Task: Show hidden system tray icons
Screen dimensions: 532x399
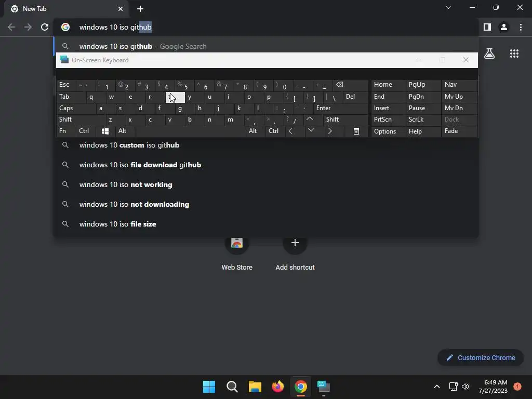Action: point(437,387)
